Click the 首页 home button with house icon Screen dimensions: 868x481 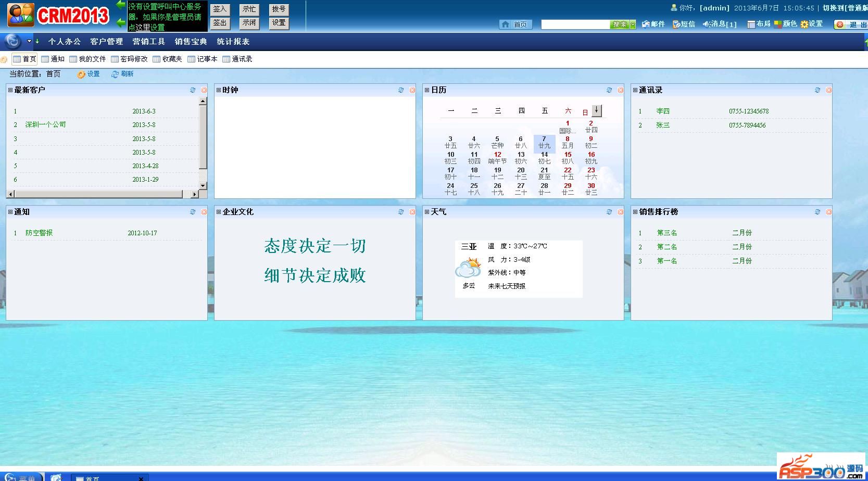(515, 24)
